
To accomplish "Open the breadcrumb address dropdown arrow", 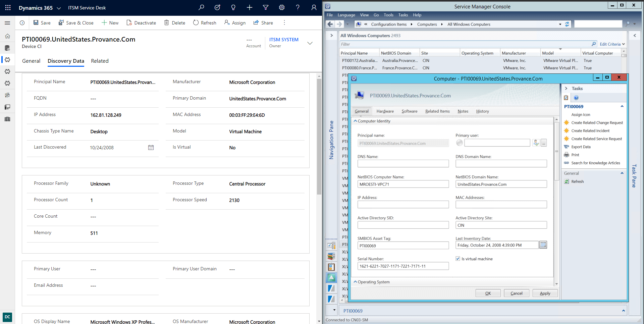I will (560, 24).
